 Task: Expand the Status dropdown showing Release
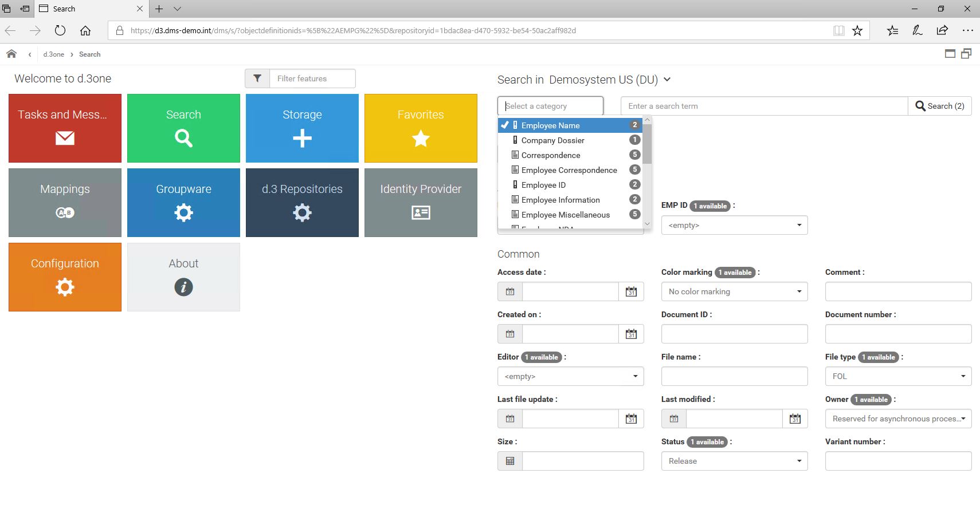click(734, 461)
